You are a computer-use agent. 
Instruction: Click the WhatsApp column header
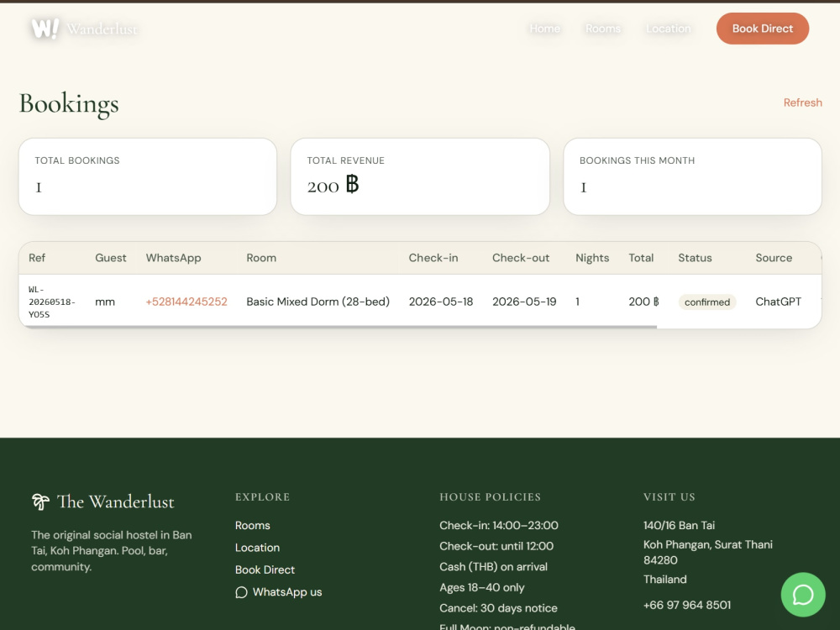pyautogui.click(x=174, y=258)
